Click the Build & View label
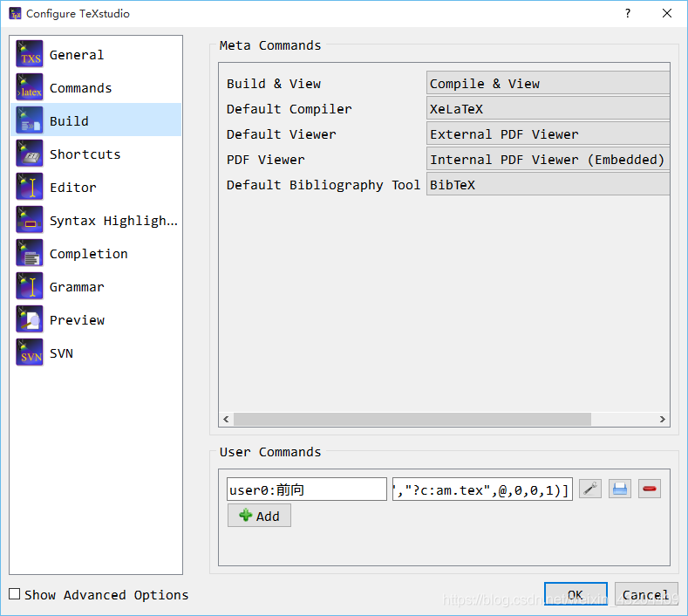 pos(273,84)
